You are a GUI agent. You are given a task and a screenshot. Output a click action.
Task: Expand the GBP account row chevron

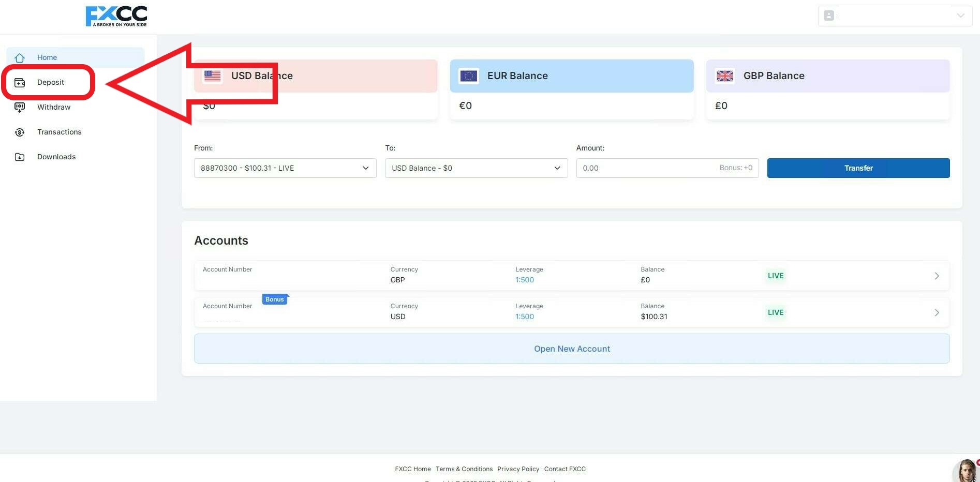pos(937,276)
